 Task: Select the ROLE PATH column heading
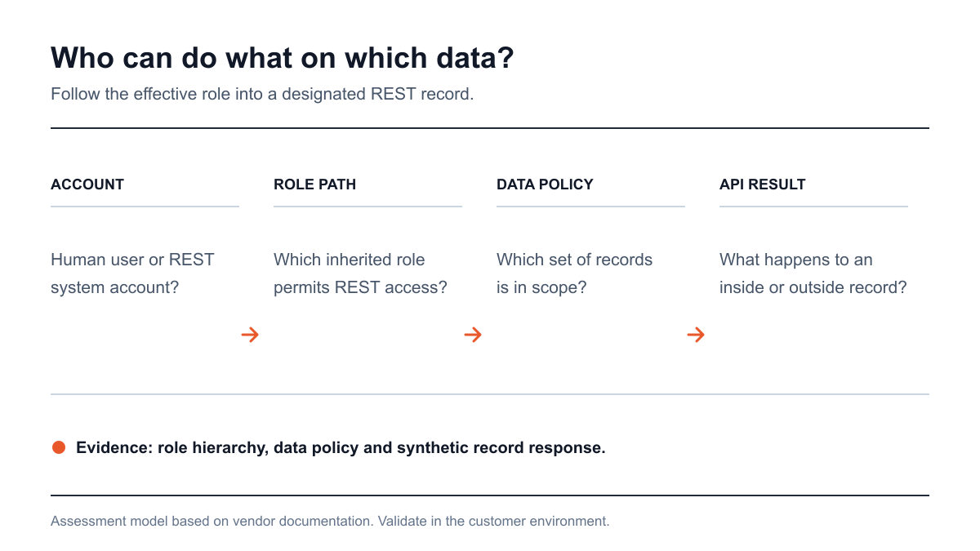(x=314, y=184)
